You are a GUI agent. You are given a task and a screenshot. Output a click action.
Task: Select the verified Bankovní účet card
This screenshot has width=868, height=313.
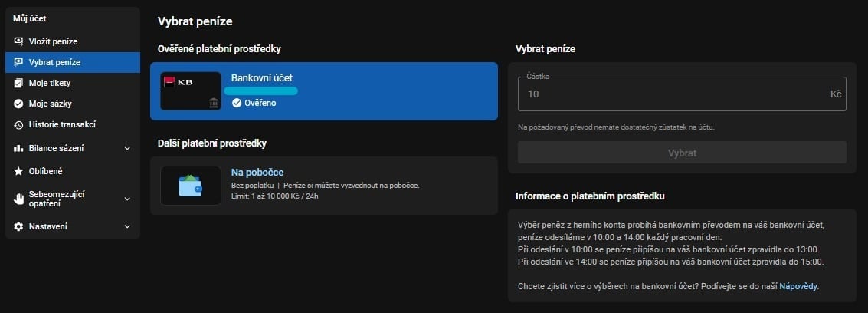pos(324,91)
